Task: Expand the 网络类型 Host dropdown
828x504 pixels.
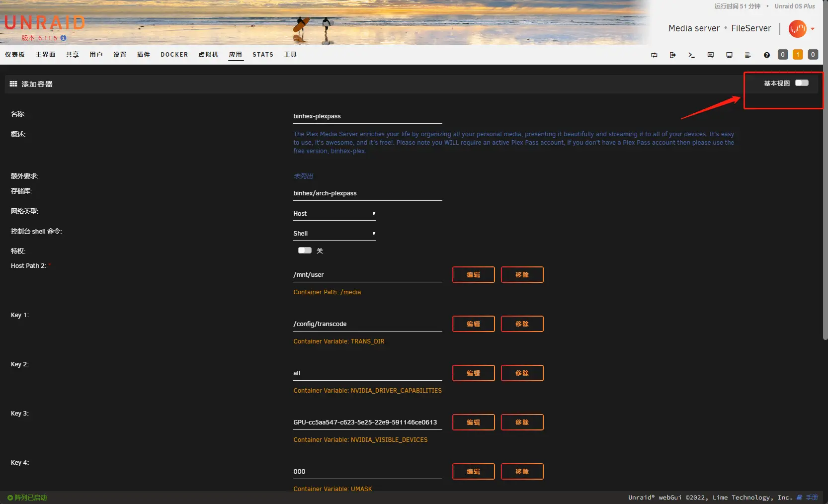Action: pos(334,214)
